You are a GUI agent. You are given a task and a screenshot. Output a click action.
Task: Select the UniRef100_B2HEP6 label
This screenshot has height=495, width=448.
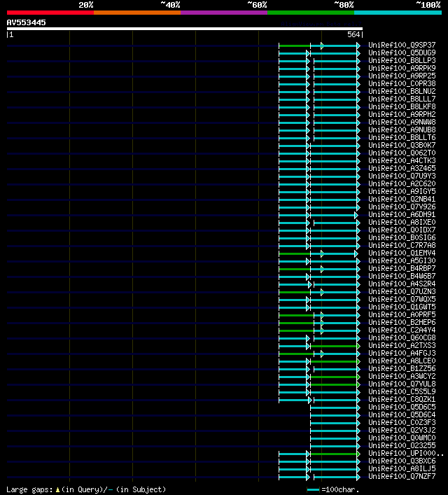coord(402,322)
